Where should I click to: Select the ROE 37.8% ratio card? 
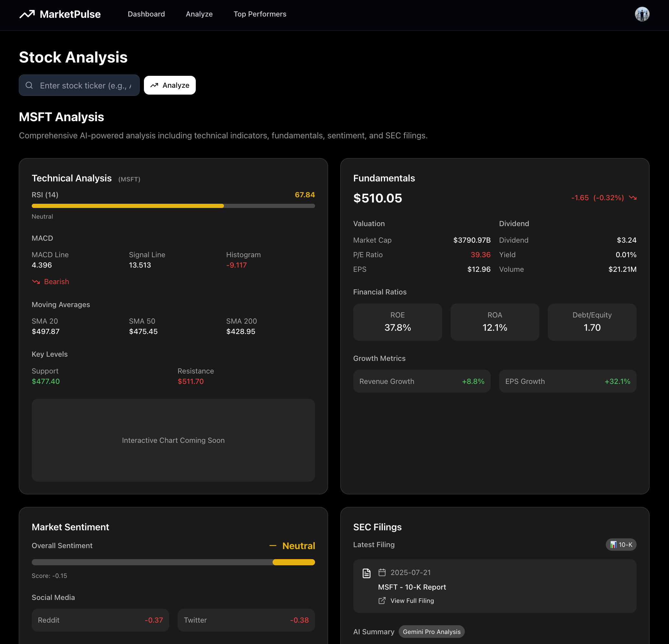point(397,322)
